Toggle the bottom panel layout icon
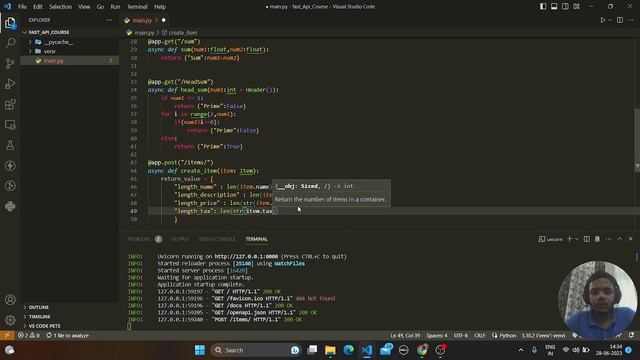 554,7
